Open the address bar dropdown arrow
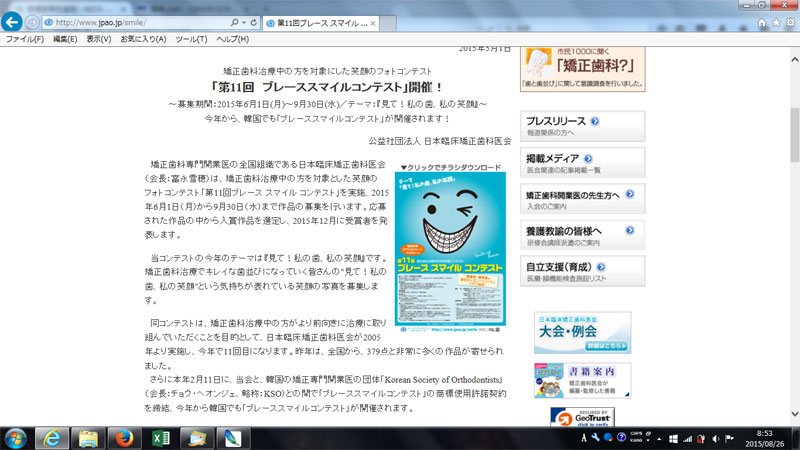Screen dimensions: 800x450 244,22
